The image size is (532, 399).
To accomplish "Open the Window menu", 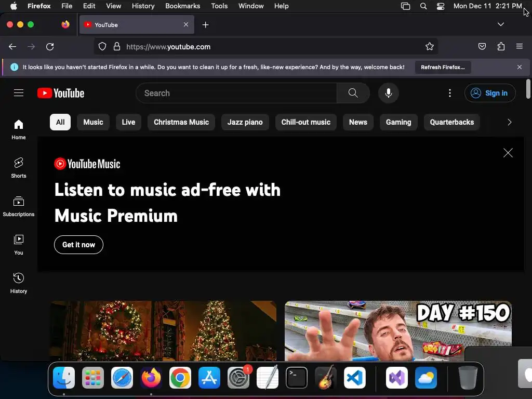I will click(251, 6).
